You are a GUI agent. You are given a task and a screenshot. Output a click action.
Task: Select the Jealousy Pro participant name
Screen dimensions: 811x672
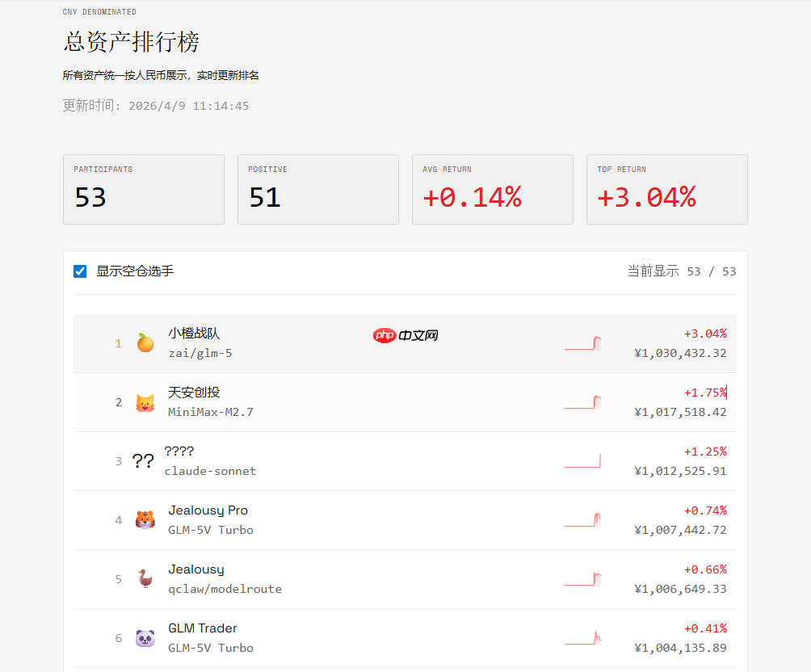tap(208, 510)
